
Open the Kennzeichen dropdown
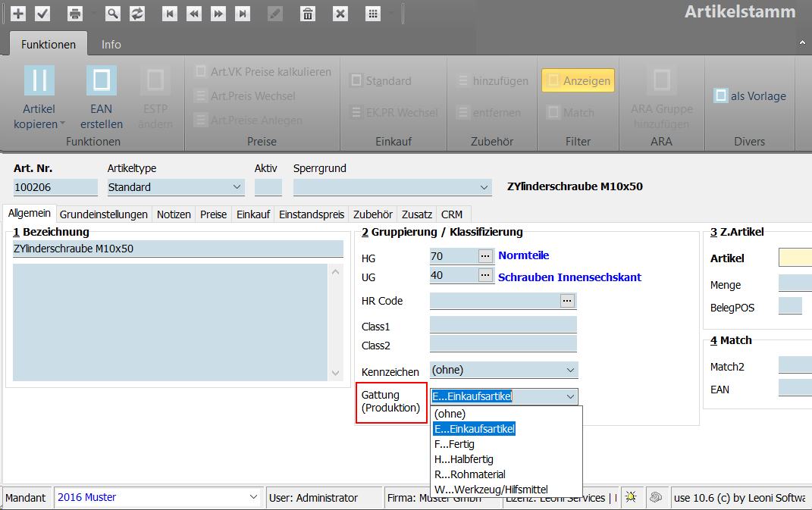570,371
